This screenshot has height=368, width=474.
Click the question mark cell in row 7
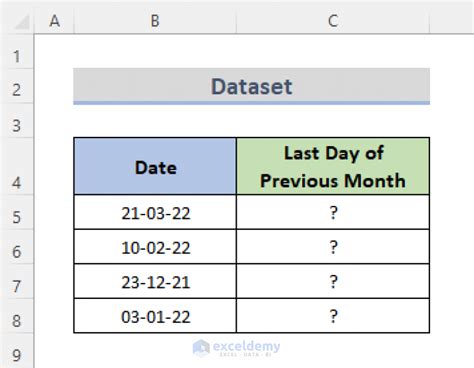coord(333,282)
